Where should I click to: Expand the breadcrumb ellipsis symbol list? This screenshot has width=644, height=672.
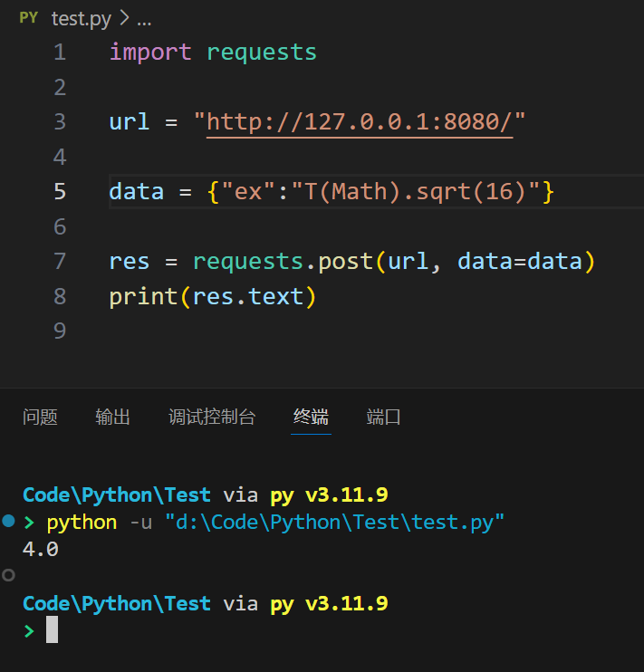143,18
